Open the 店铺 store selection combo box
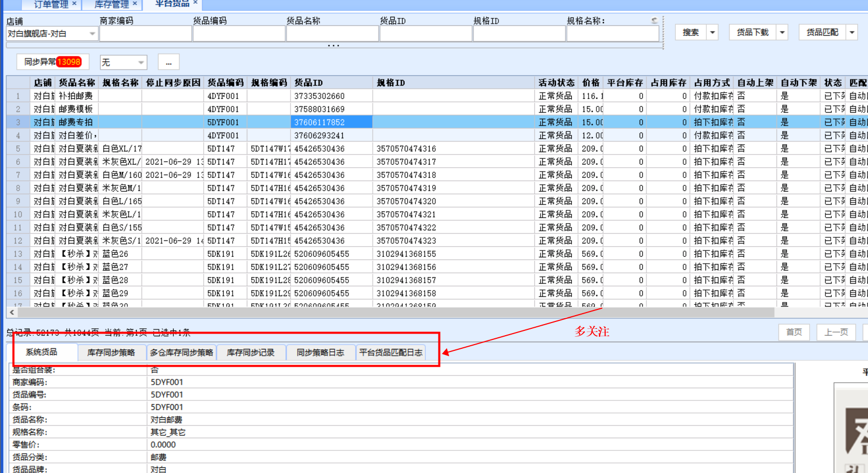 pyautogui.click(x=52, y=34)
